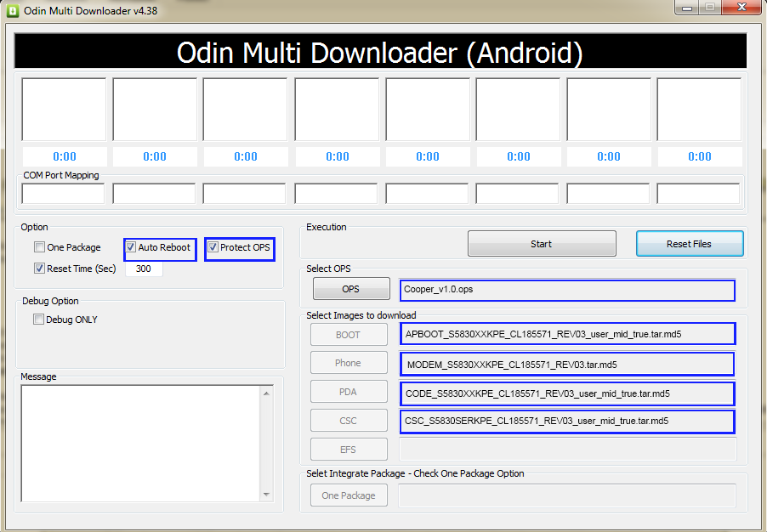Viewport: 767px width, 532px height.
Task: Click the Odin app icon in title bar
Action: coord(12,11)
